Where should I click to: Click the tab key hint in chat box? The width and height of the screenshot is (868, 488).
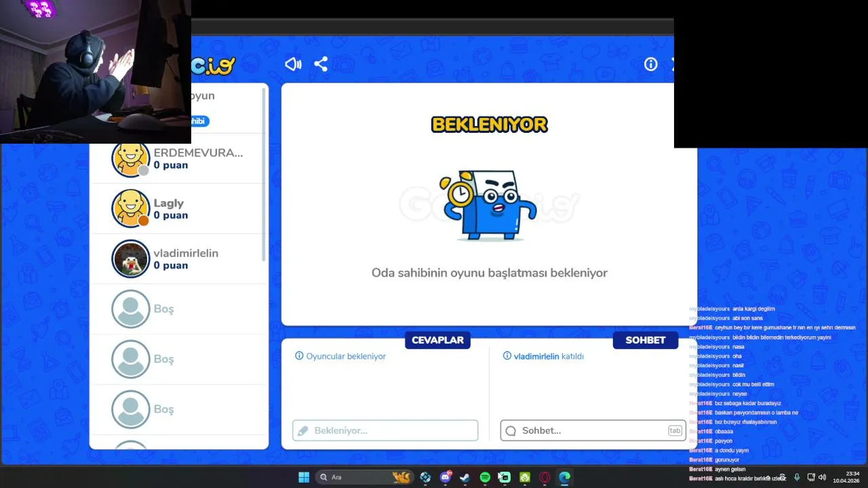[x=675, y=430]
